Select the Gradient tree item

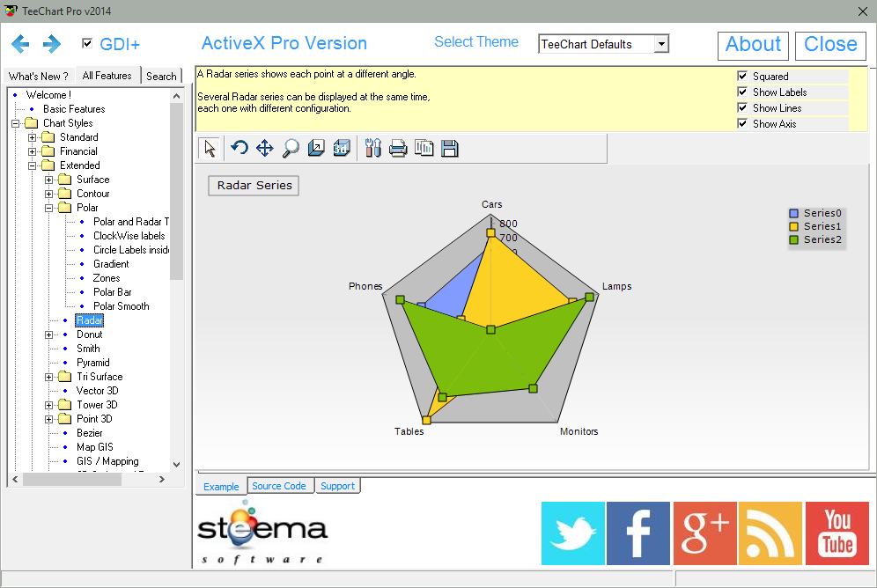pyautogui.click(x=111, y=264)
